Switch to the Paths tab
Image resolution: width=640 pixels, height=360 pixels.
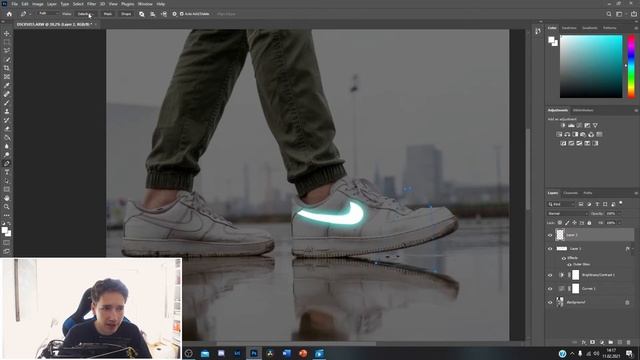click(588, 193)
